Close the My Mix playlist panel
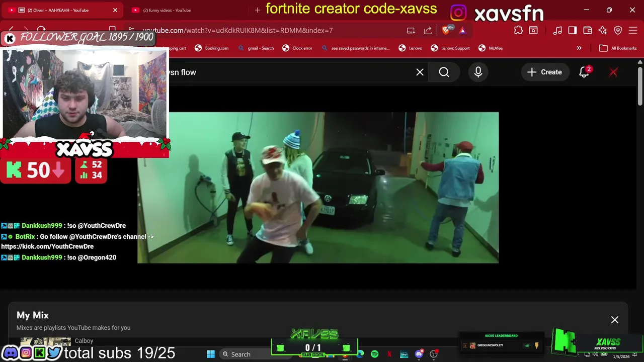 (x=614, y=320)
